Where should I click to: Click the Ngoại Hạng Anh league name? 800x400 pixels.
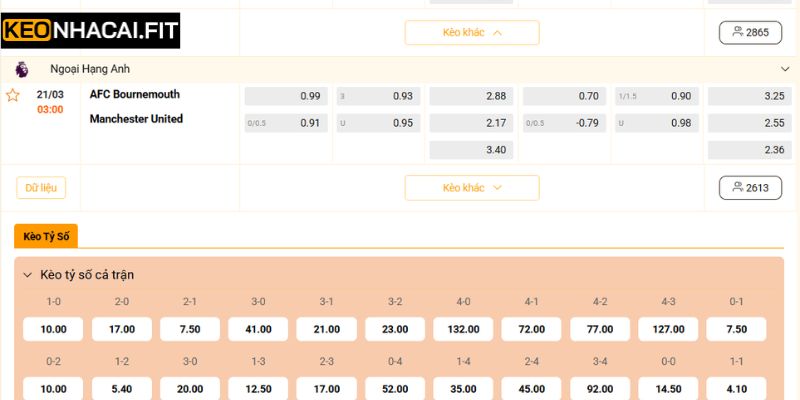click(x=90, y=69)
